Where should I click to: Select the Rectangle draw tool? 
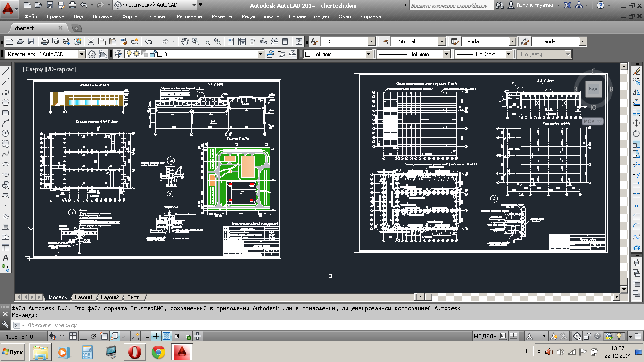click(6, 113)
